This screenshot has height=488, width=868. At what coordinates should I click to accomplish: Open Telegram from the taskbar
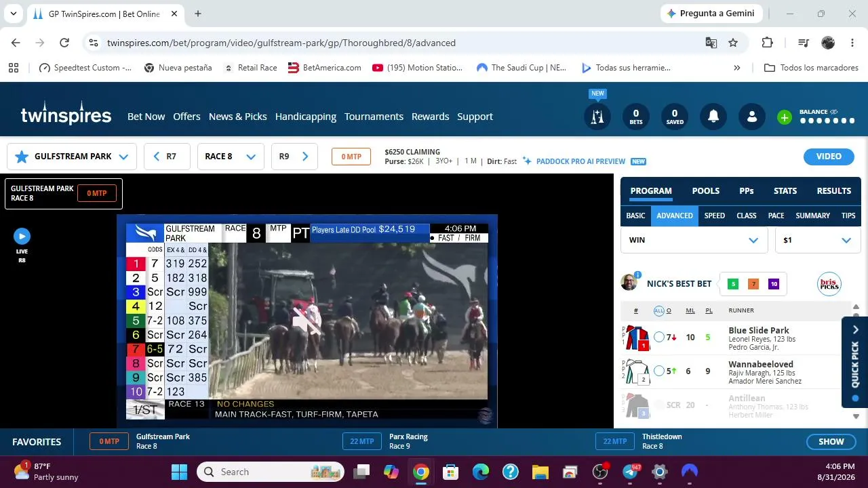630,472
